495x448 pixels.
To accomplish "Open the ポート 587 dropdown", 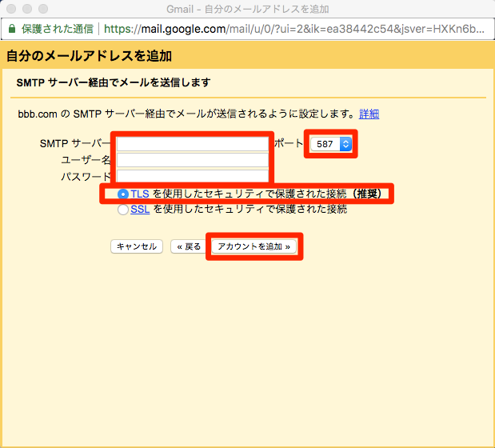I will (x=331, y=144).
